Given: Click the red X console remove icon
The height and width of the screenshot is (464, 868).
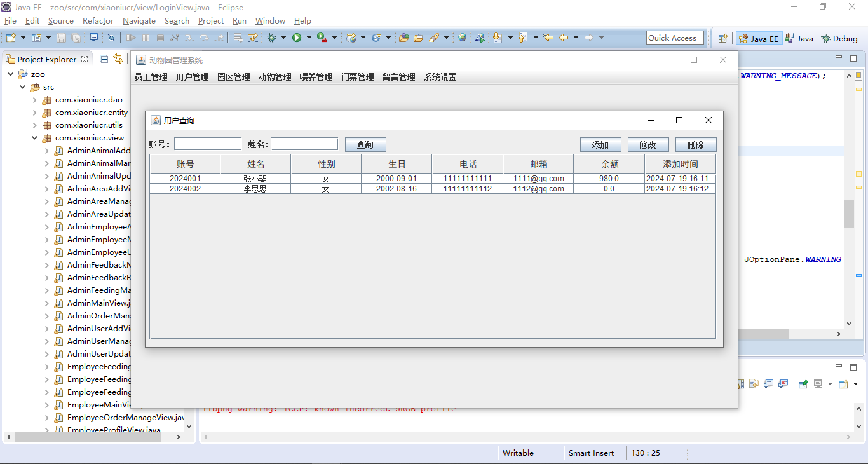Looking at the screenshot, I should 783,384.
